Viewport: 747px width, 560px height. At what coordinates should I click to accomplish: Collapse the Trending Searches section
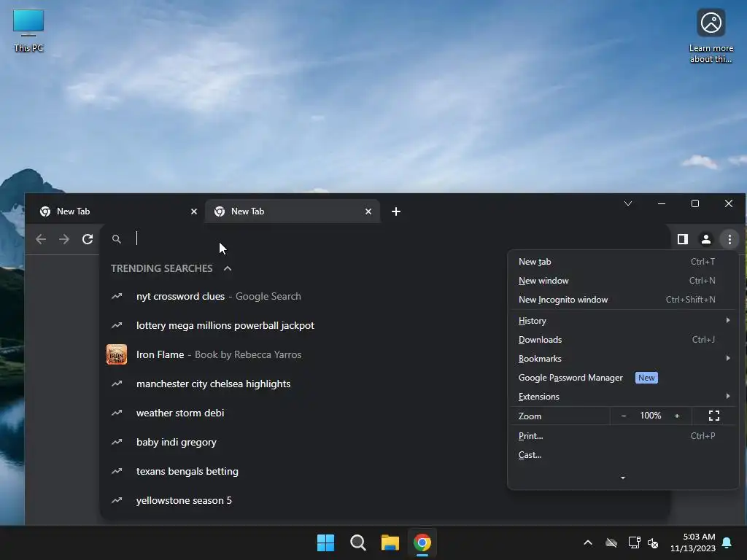click(228, 268)
